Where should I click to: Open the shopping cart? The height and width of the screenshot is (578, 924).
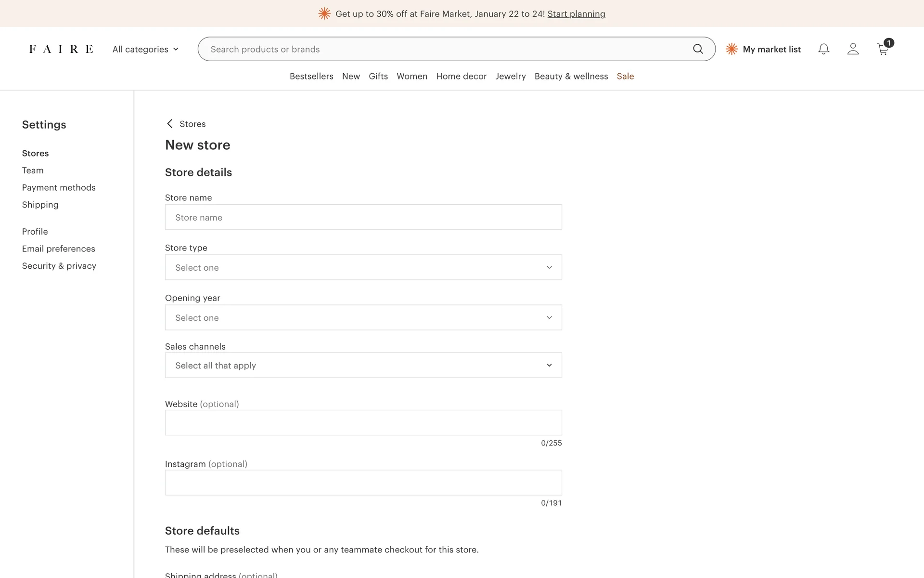point(883,49)
